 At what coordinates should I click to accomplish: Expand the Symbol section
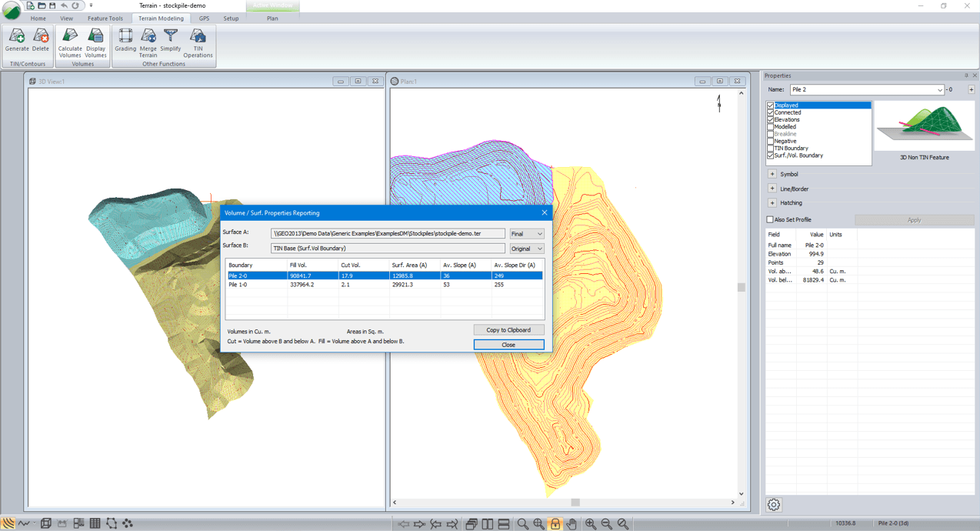point(772,173)
